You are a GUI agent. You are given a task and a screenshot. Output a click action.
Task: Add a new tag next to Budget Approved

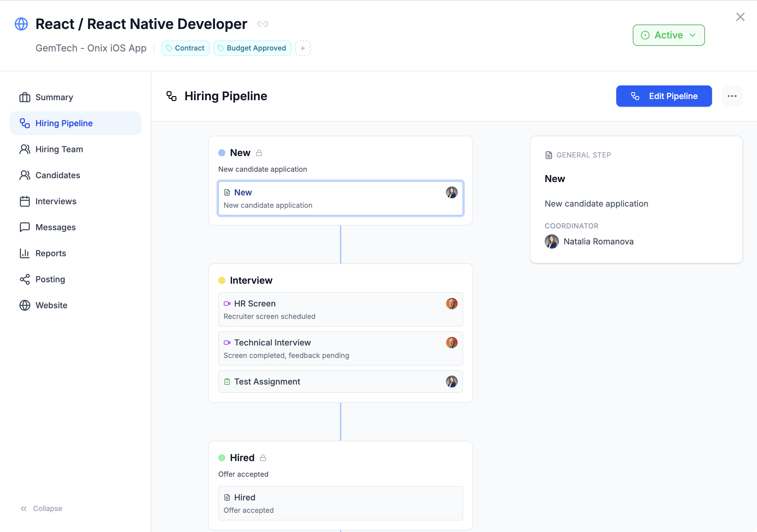302,48
